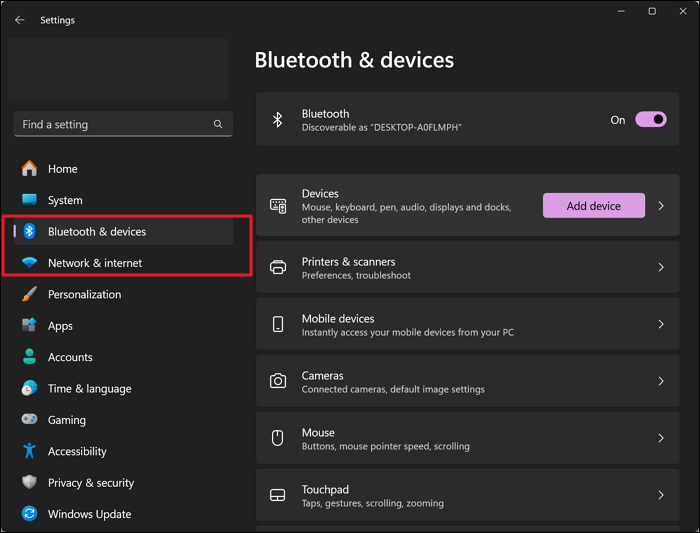
Task: Click the Devices keyboard icon
Action: click(x=278, y=206)
